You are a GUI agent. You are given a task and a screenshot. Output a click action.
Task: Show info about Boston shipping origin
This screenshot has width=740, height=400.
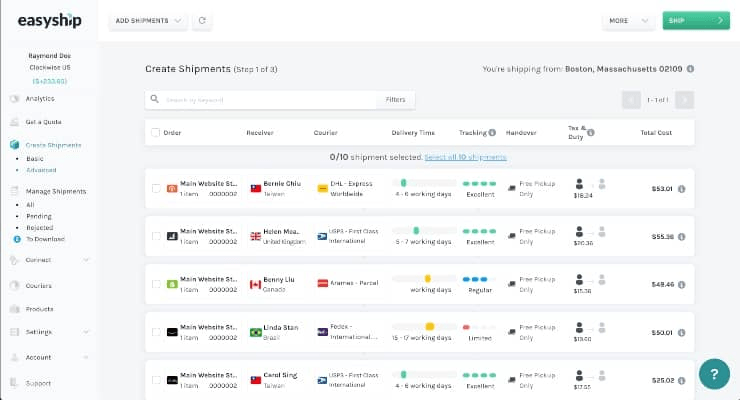tap(690, 69)
